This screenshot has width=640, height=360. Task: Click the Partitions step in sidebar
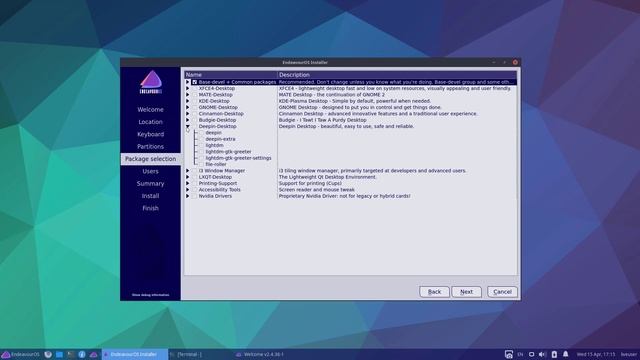pos(150,146)
